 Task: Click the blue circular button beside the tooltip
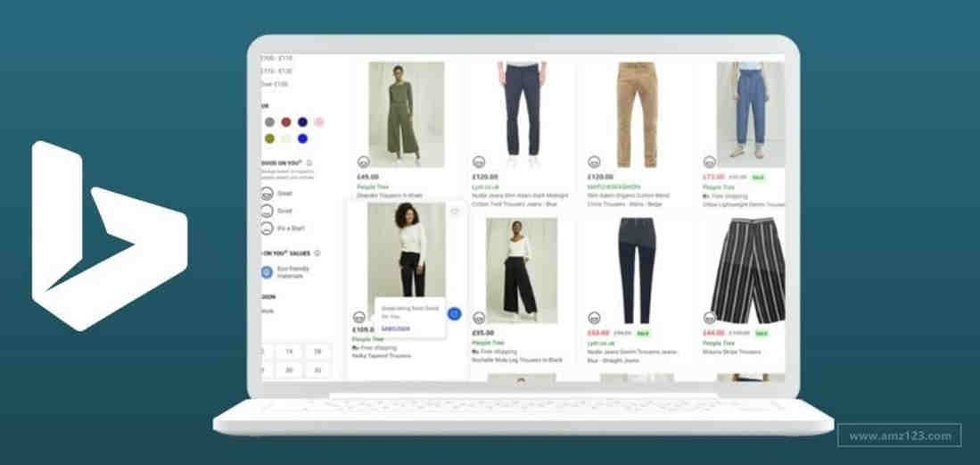[455, 314]
